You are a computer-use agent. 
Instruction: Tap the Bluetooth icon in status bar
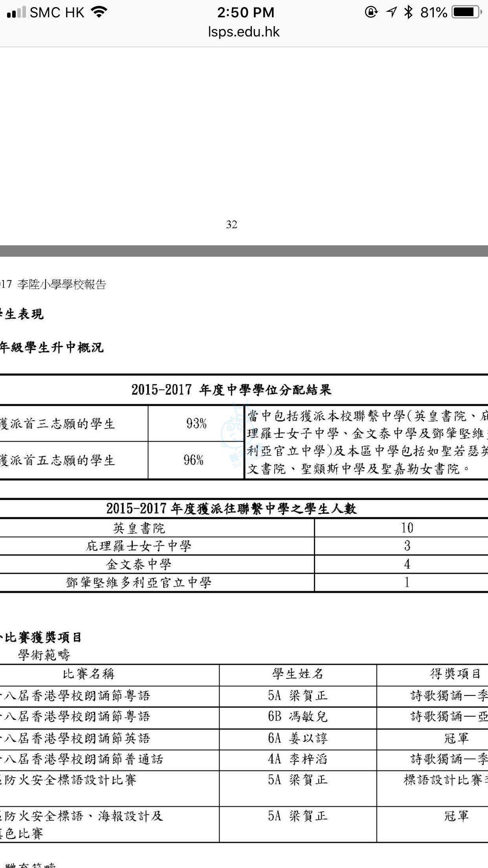point(409,13)
